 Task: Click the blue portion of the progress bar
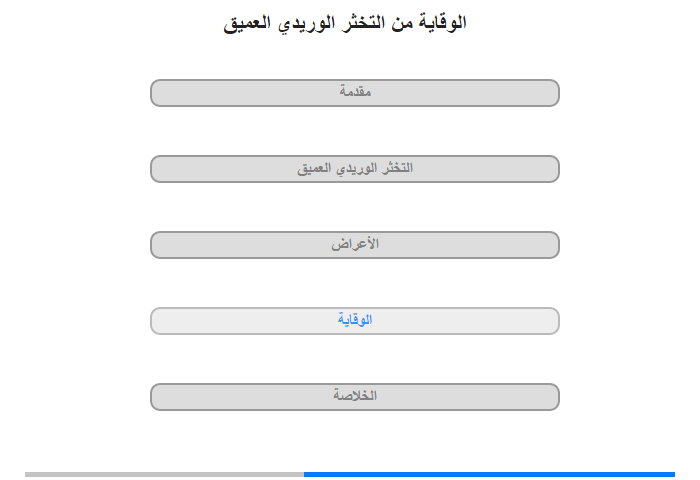489,474
